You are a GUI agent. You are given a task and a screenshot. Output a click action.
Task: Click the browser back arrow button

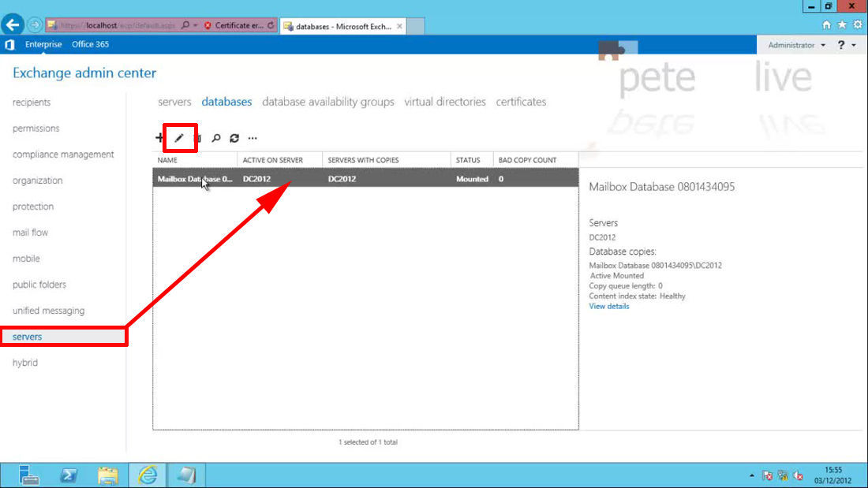[x=13, y=25]
